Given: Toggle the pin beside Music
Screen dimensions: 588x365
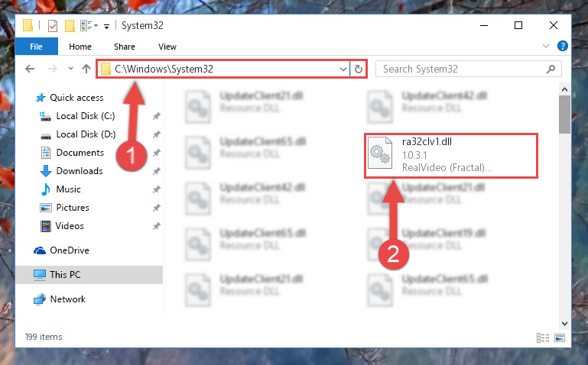Looking at the screenshot, I should click(157, 189).
